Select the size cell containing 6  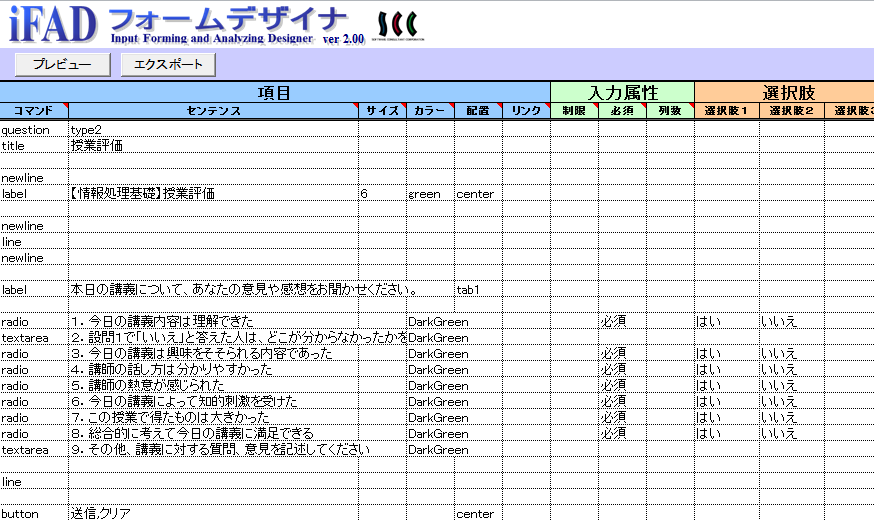point(382,194)
